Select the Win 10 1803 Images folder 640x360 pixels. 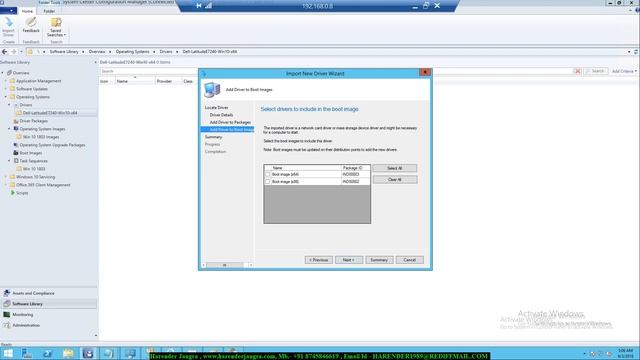click(x=41, y=137)
